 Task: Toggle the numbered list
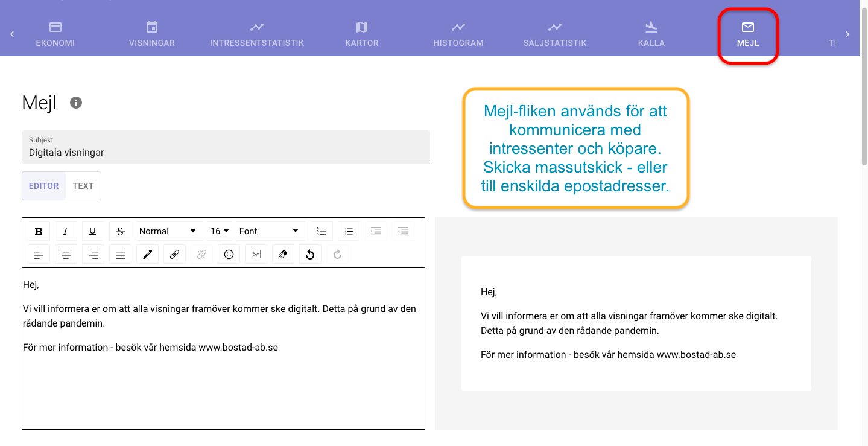[348, 231]
